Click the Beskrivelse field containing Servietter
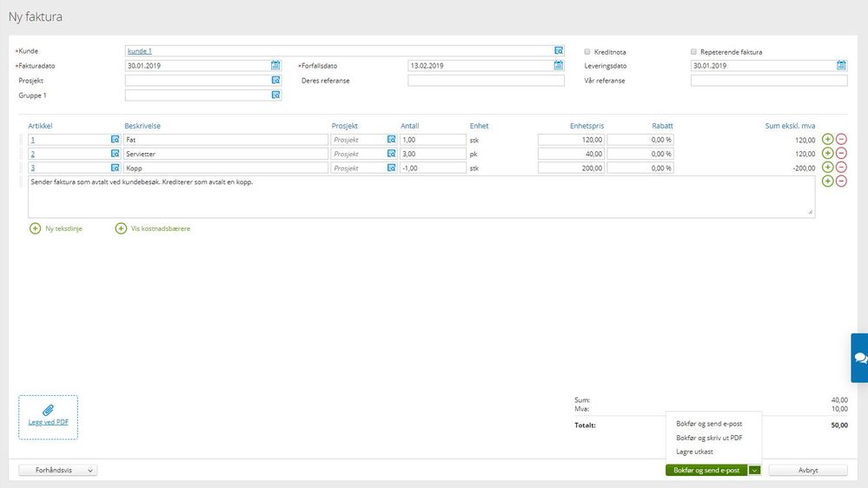The height and width of the screenshot is (488, 868). click(226, 154)
